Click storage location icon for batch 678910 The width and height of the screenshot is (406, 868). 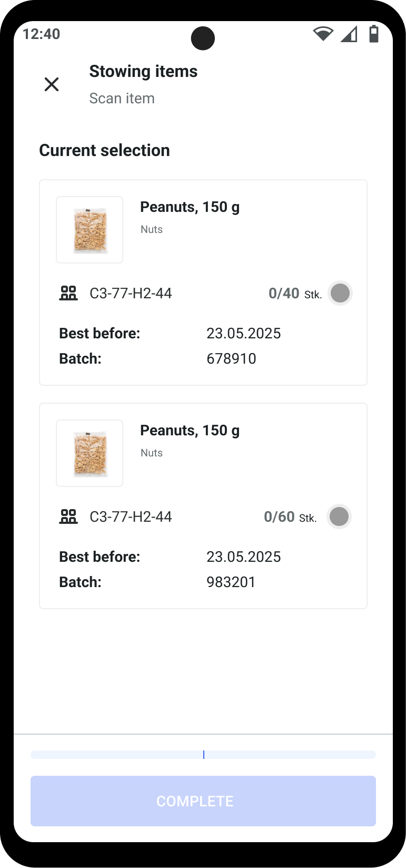[x=68, y=293]
